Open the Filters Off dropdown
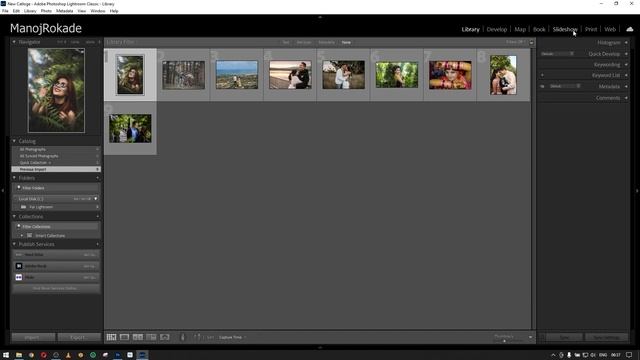The height and width of the screenshot is (360, 640). tap(516, 42)
